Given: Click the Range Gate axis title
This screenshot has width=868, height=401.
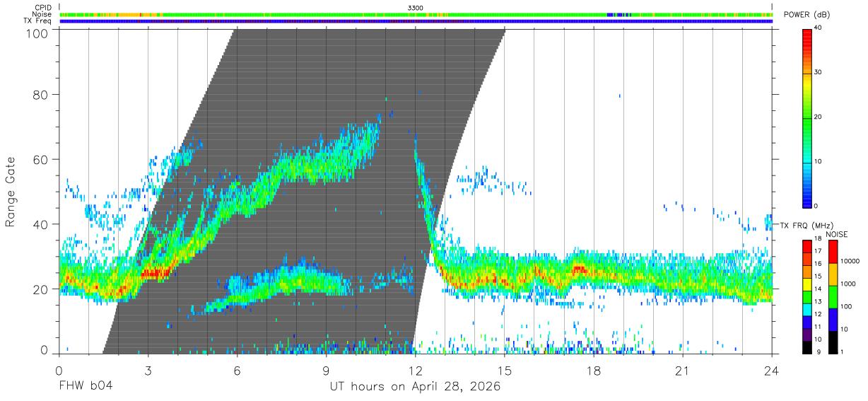Looking at the screenshot, I should (11, 192).
